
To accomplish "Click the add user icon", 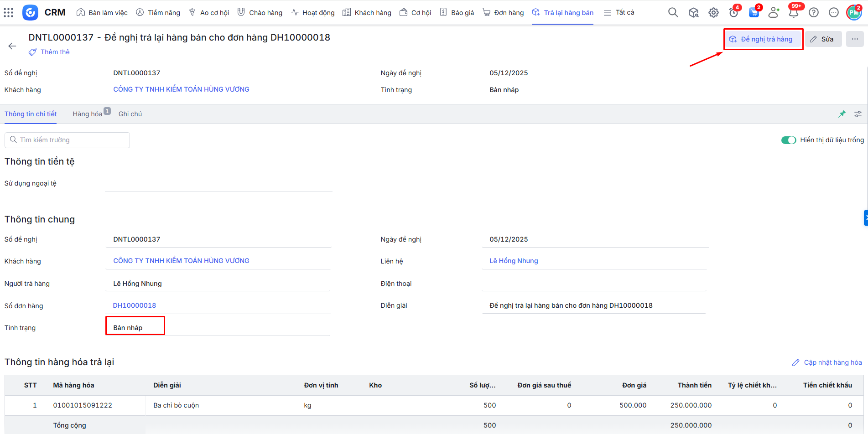I will coord(774,13).
